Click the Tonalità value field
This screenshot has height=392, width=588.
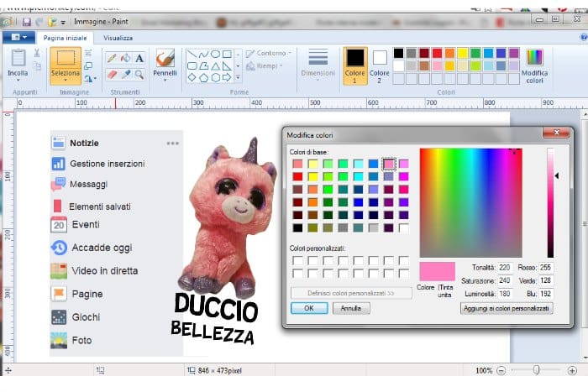click(x=505, y=267)
